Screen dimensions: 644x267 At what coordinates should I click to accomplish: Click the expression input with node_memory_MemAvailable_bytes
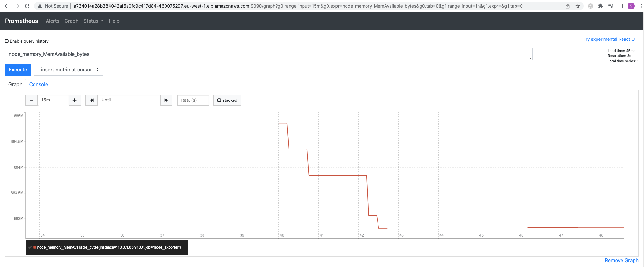click(x=269, y=54)
